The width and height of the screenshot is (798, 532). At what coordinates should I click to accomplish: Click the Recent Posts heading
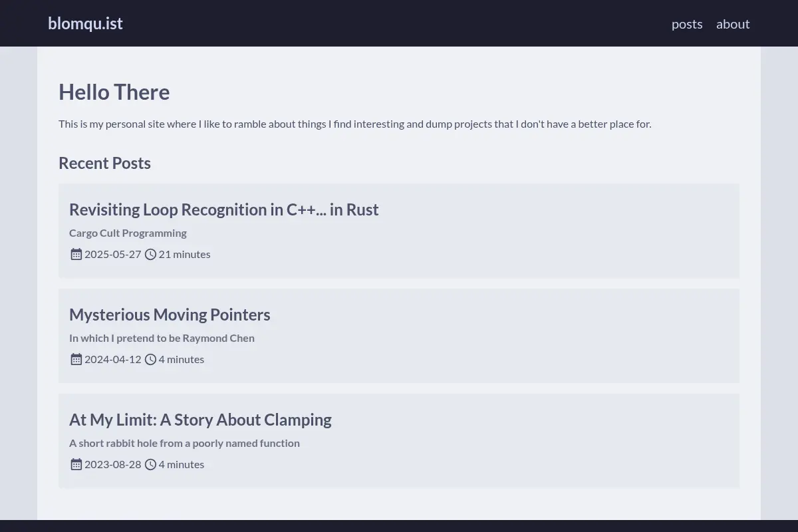coord(104,163)
